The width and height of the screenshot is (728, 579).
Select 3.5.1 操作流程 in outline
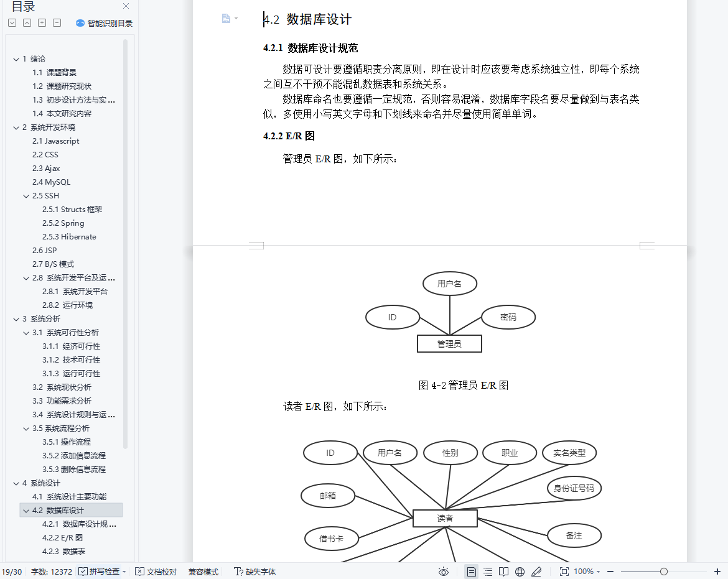pos(67,442)
